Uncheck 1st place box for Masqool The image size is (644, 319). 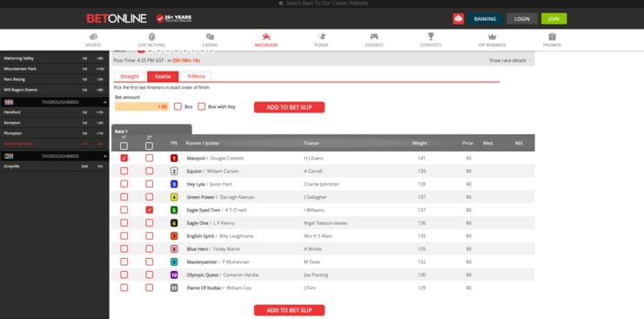(x=124, y=158)
